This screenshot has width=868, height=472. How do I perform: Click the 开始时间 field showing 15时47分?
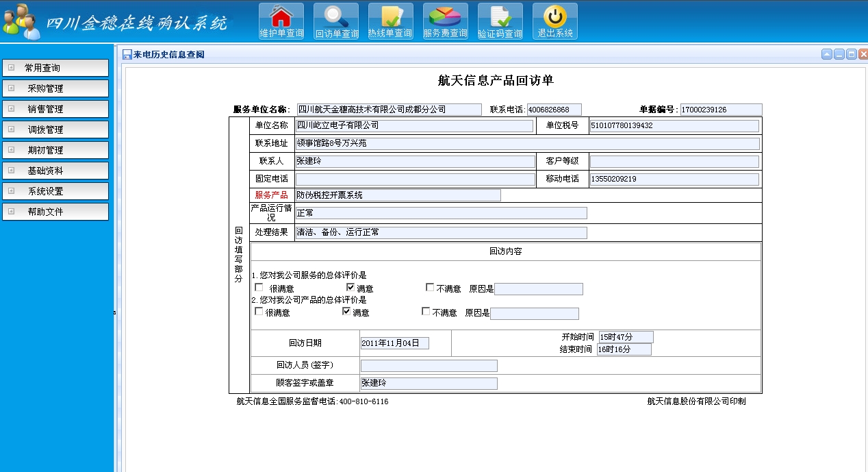[626, 337]
